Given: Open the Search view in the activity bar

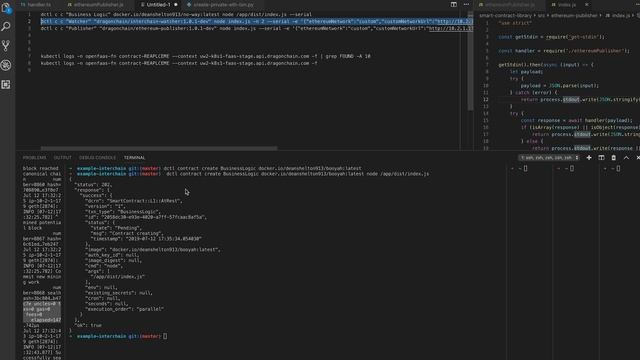Looking at the screenshot, I should (6, 27).
